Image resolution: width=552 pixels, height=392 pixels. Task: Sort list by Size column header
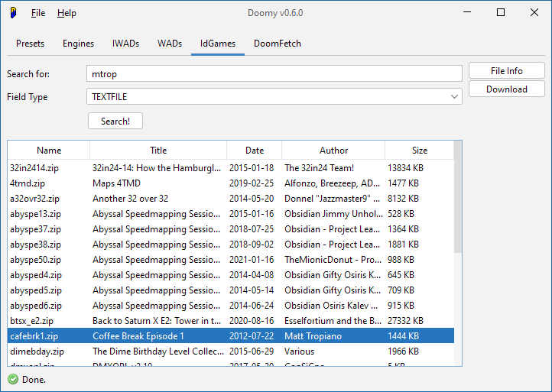pos(419,151)
